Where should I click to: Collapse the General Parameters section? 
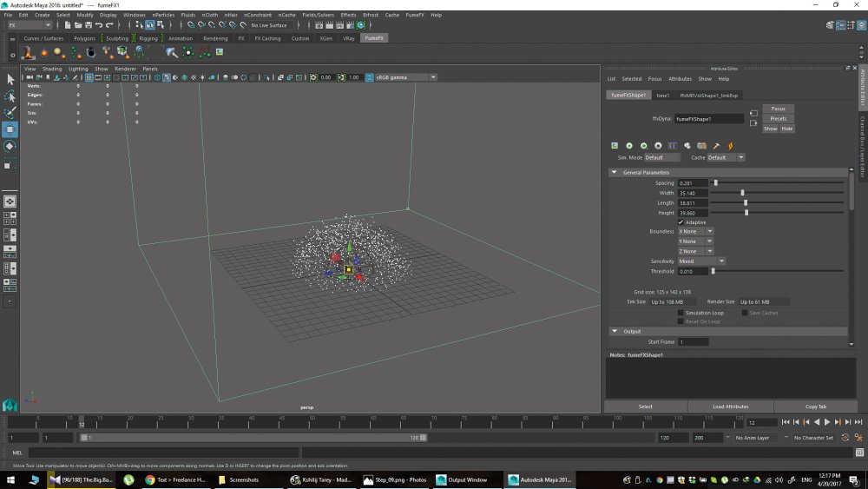pyautogui.click(x=614, y=172)
